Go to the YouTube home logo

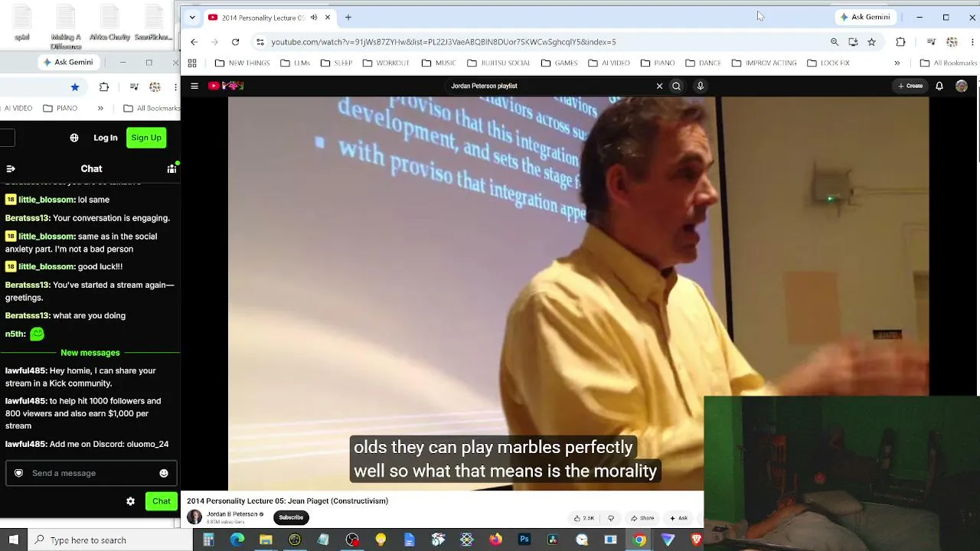pos(226,86)
